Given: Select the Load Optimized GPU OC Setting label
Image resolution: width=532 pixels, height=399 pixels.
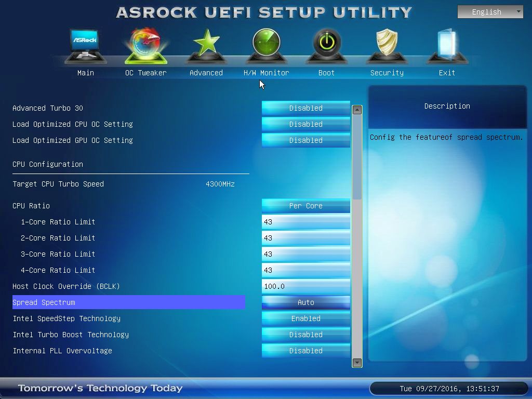Looking at the screenshot, I should coord(73,140).
